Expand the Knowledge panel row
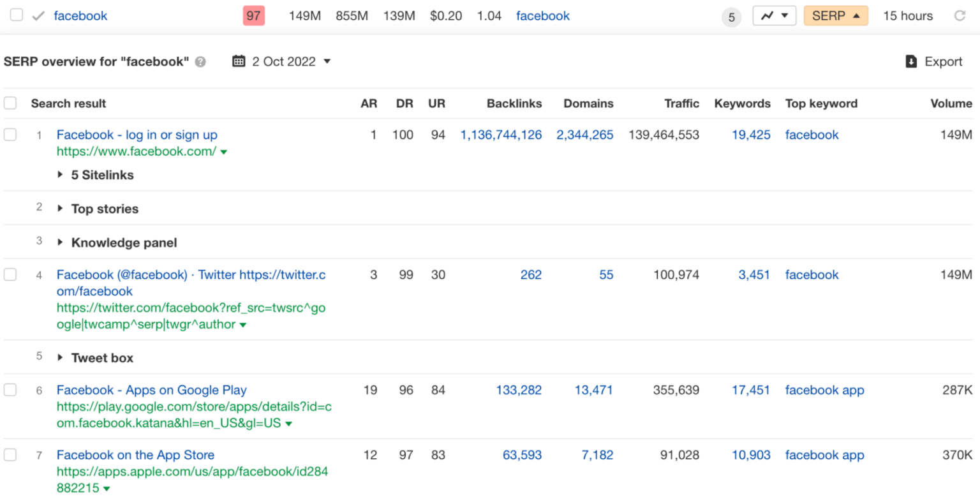Screen dimensions: 980x499 coord(61,242)
